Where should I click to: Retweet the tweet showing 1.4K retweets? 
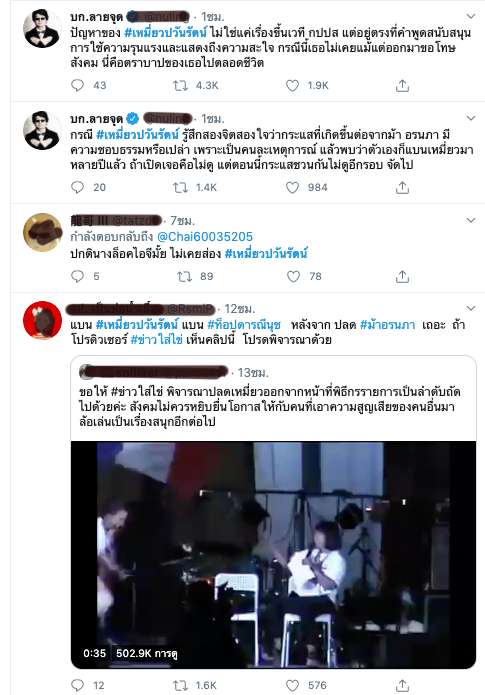coord(180,187)
